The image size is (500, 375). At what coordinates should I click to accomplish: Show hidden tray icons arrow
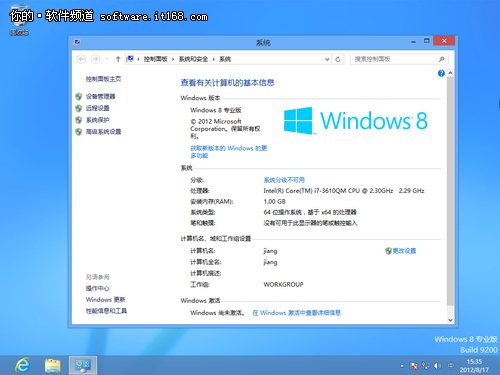point(402,366)
